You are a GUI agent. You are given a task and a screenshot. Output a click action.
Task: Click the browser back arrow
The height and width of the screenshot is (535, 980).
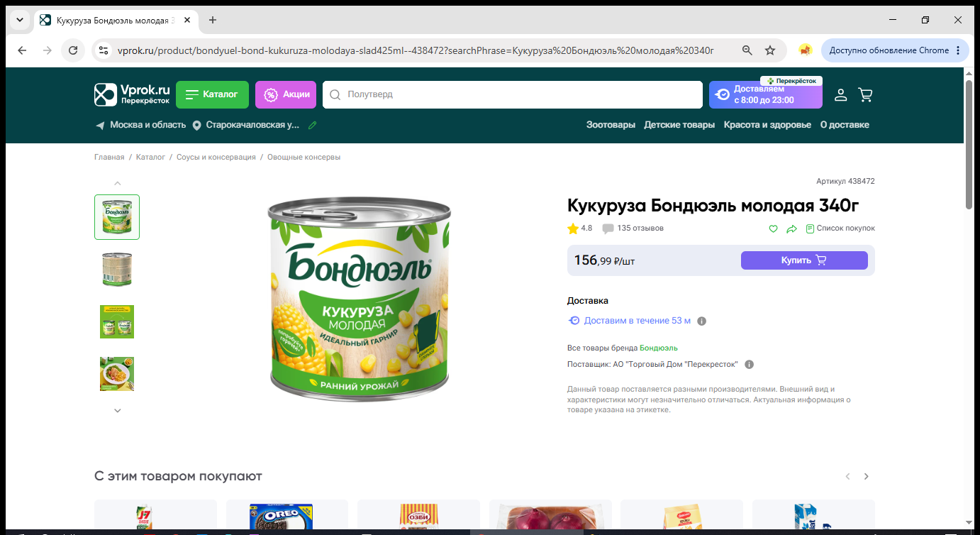pos(22,50)
